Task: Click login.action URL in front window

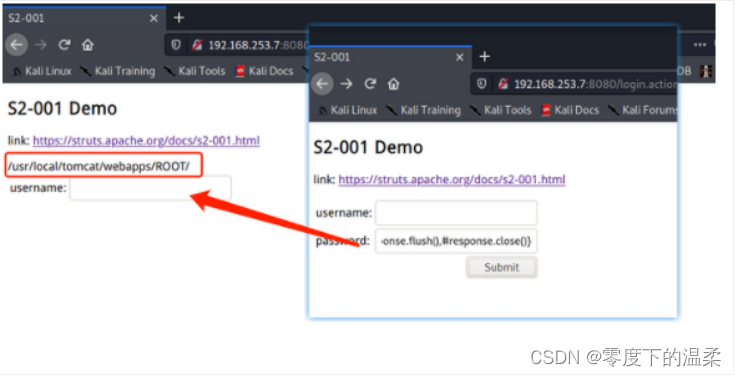Action: tap(595, 84)
